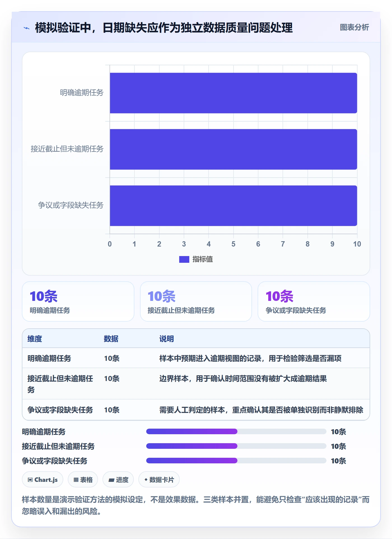Click the 接近截止但未逾期任务 bar in chart
This screenshot has width=392, height=539.
[233, 149]
